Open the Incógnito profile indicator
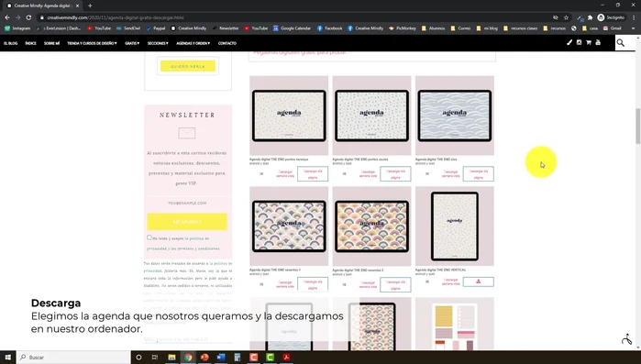This screenshot has width=641, height=364. point(611,17)
